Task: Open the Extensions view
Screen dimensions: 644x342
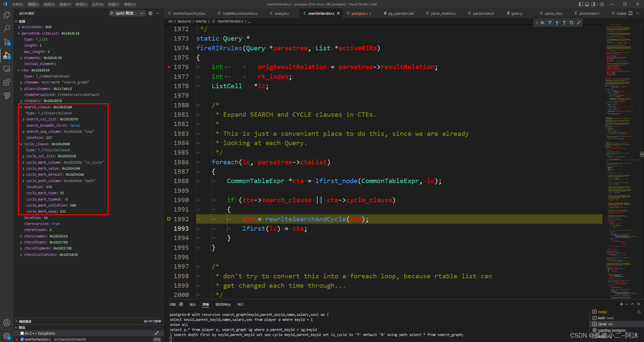Action: 7,82
